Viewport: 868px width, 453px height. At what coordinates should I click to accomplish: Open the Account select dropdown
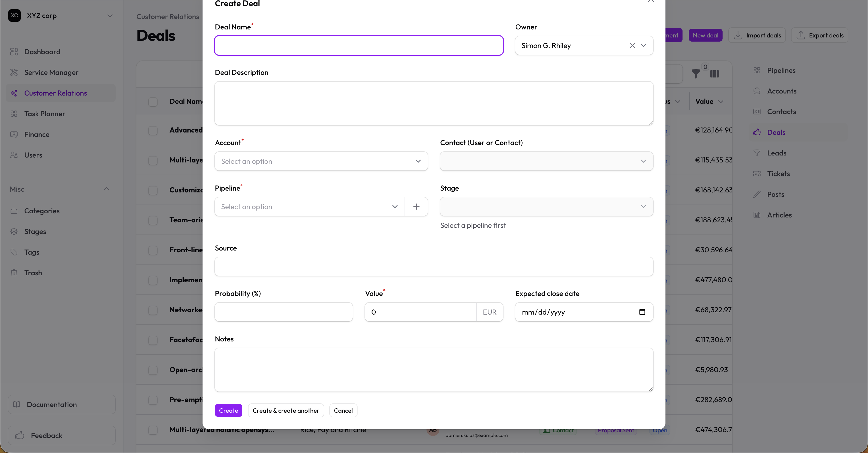click(x=321, y=161)
